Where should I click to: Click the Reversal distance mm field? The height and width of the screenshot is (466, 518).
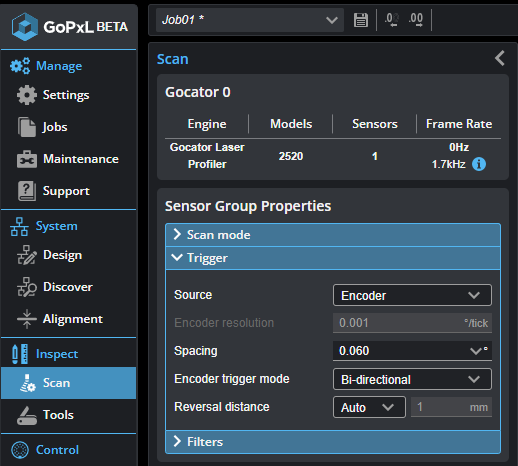coord(451,407)
